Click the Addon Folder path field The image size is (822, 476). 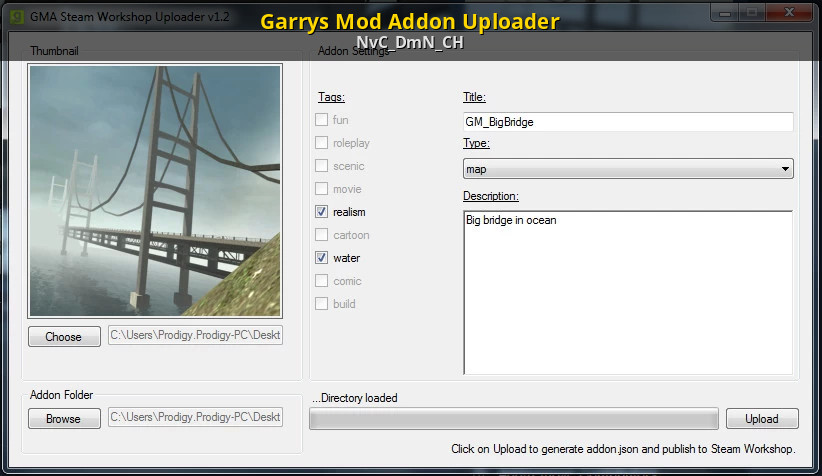click(x=195, y=417)
